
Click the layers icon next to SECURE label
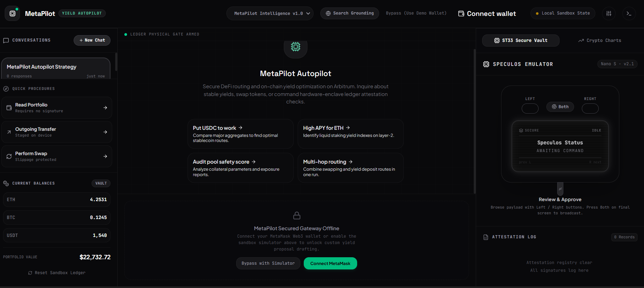(521, 130)
